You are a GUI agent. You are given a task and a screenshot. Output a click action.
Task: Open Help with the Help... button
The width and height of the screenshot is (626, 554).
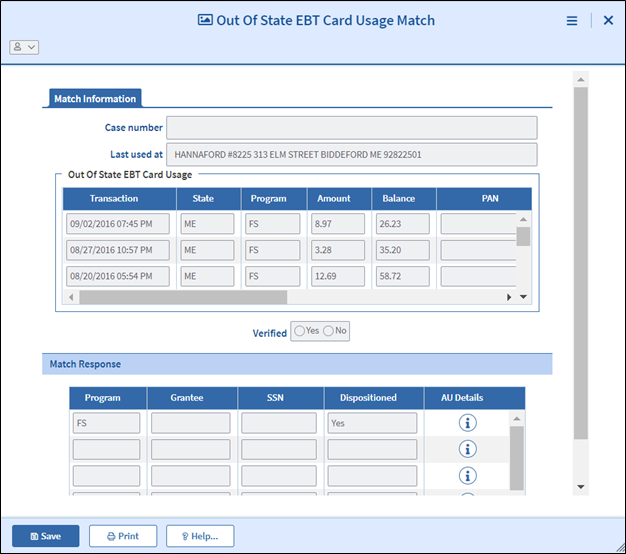(x=200, y=536)
